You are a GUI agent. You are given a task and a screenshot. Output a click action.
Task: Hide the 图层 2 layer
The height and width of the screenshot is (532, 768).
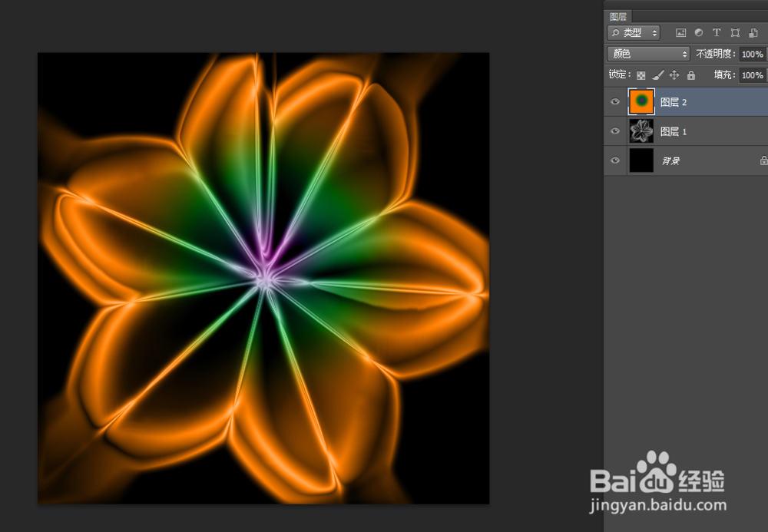(614, 101)
